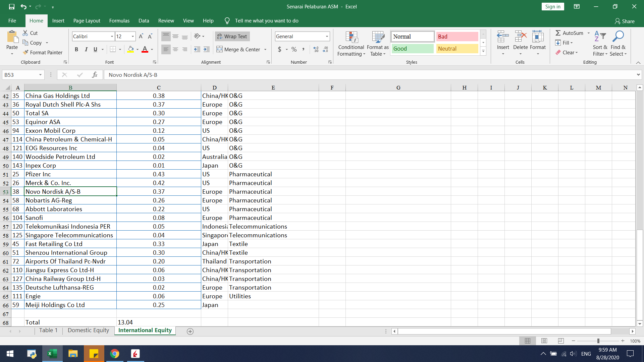Open the font name Calibri dropdown

pos(112,36)
